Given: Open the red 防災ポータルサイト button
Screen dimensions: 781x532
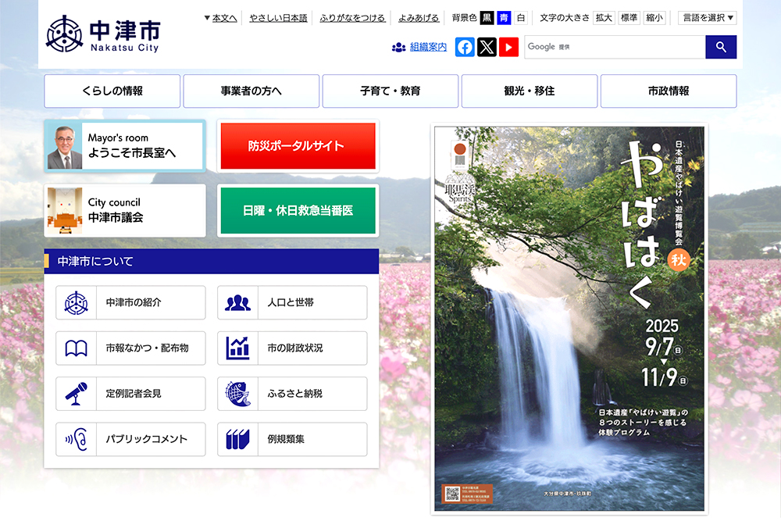Looking at the screenshot, I should pos(298,146).
